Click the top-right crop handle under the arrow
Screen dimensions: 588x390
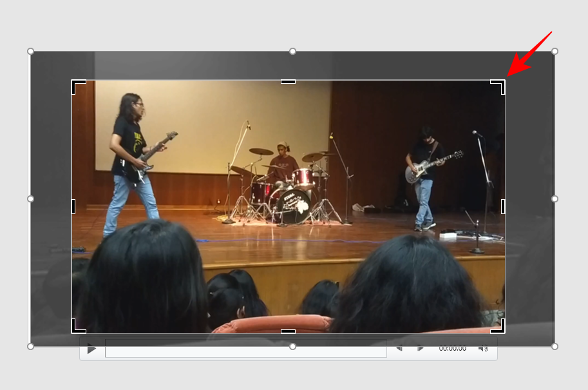point(499,86)
